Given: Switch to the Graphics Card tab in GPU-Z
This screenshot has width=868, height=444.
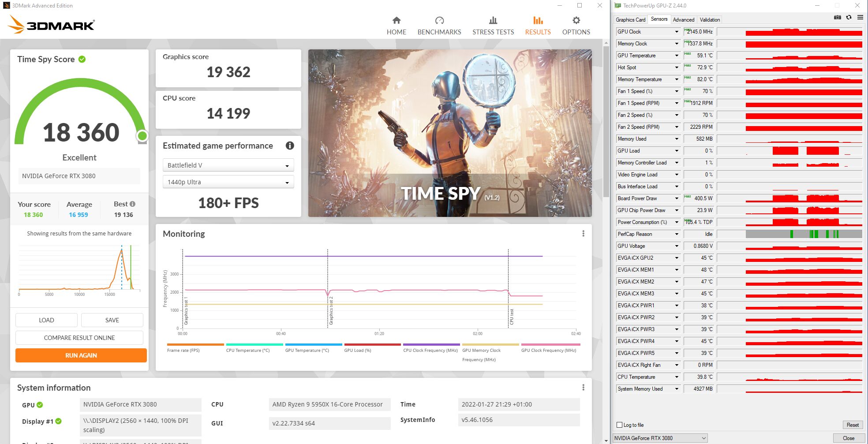Looking at the screenshot, I should pyautogui.click(x=630, y=20).
